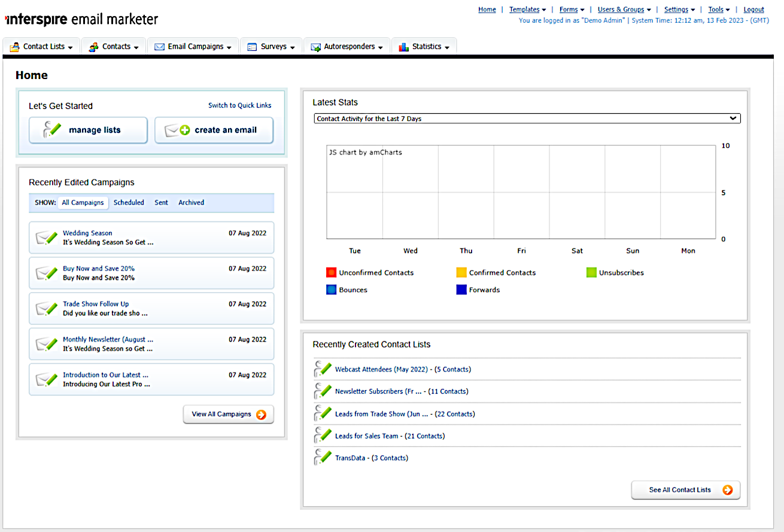Viewport: 784px width, 532px height.
Task: Click the edit icon beside Introduction to Our Latest
Action: pos(47,379)
